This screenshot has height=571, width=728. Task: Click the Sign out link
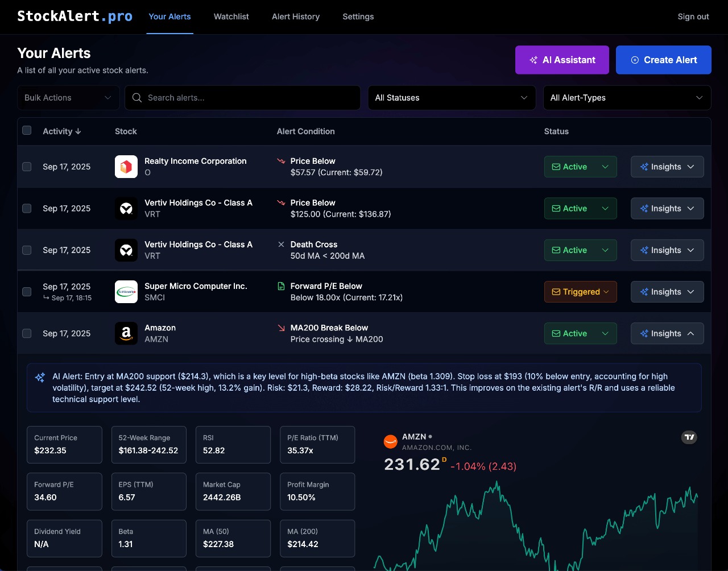[693, 16]
